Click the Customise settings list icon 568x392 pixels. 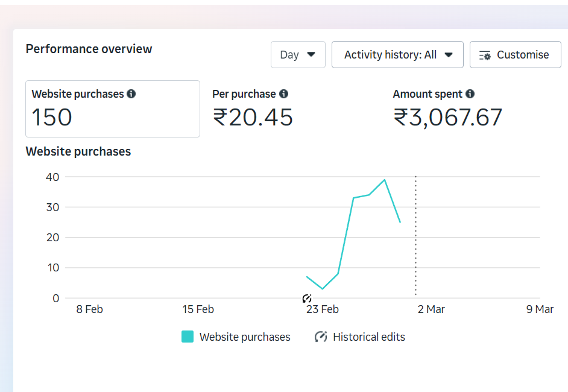pos(485,55)
